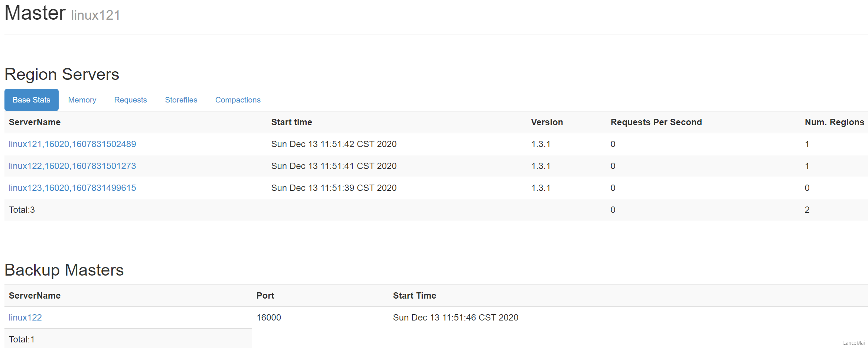Open region server linux121,16020,1607831502489 link
Image resolution: width=868 pixels, height=348 pixels.
[72, 144]
